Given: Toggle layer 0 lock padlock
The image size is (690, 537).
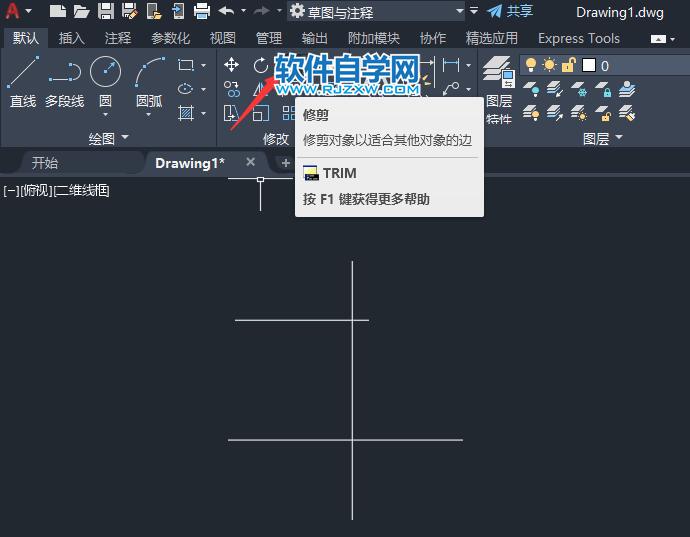Looking at the screenshot, I should [x=569, y=65].
